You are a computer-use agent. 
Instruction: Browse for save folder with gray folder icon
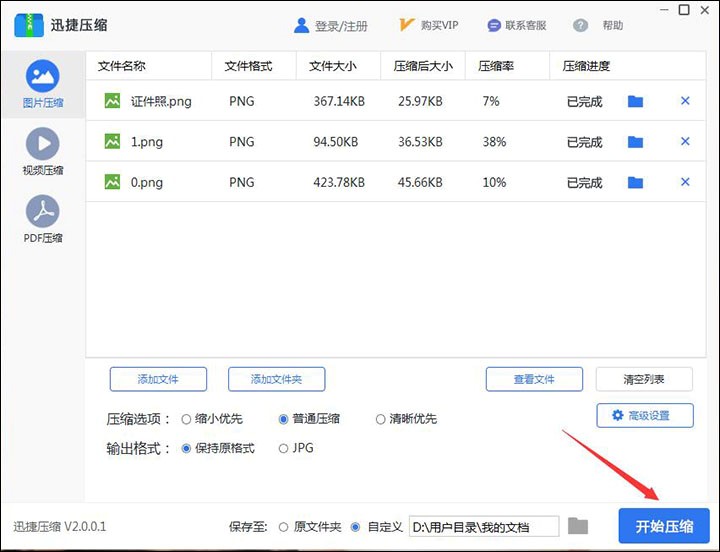click(x=578, y=526)
